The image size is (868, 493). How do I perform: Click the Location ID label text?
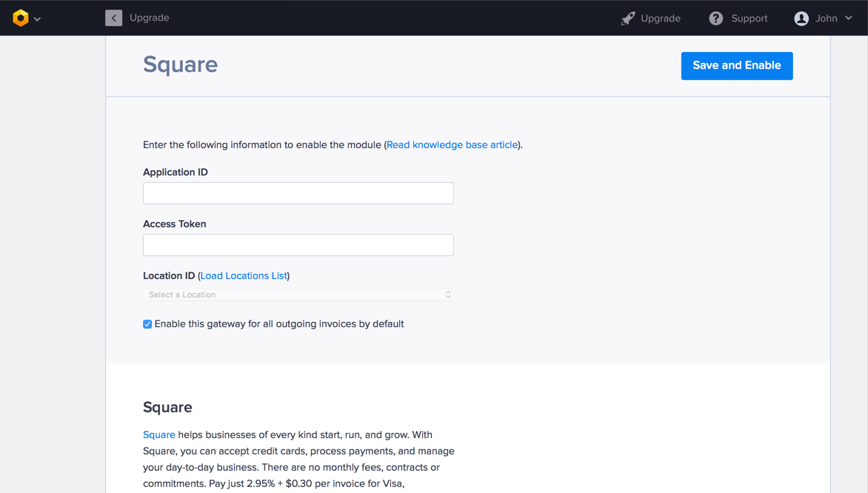click(x=169, y=275)
